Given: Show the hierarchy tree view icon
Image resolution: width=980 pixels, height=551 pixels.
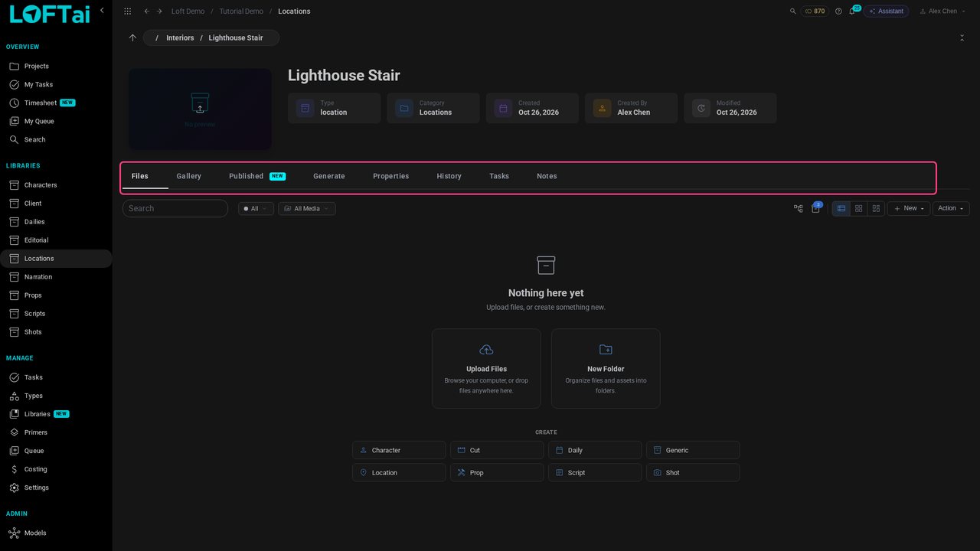Looking at the screenshot, I should (799, 208).
